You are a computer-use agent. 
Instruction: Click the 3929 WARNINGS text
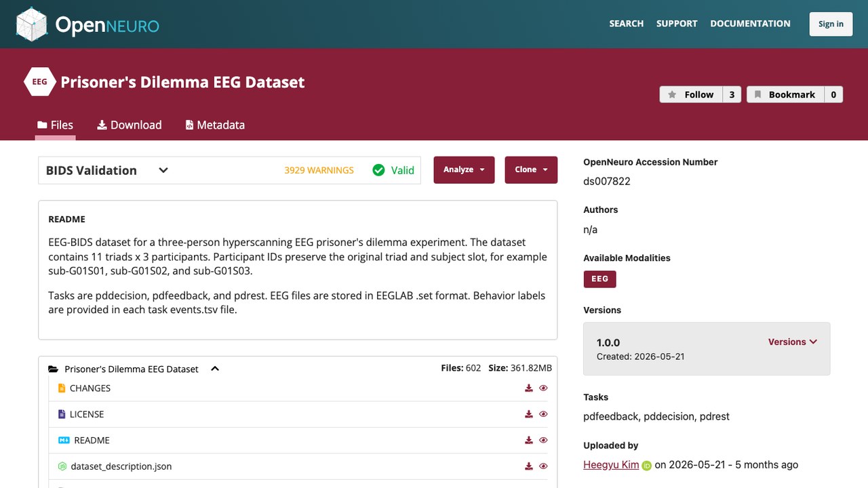(x=319, y=170)
